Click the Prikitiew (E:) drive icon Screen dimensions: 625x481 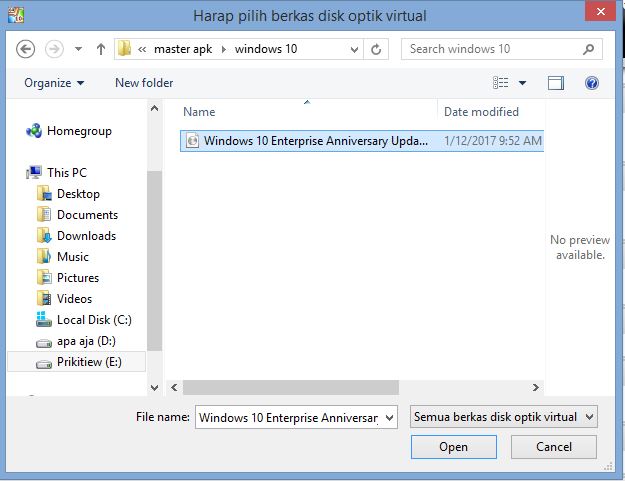click(44, 364)
